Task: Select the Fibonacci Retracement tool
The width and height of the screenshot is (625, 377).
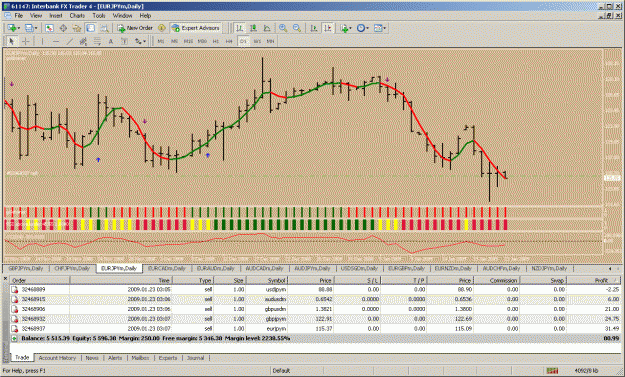Action: click(97, 41)
